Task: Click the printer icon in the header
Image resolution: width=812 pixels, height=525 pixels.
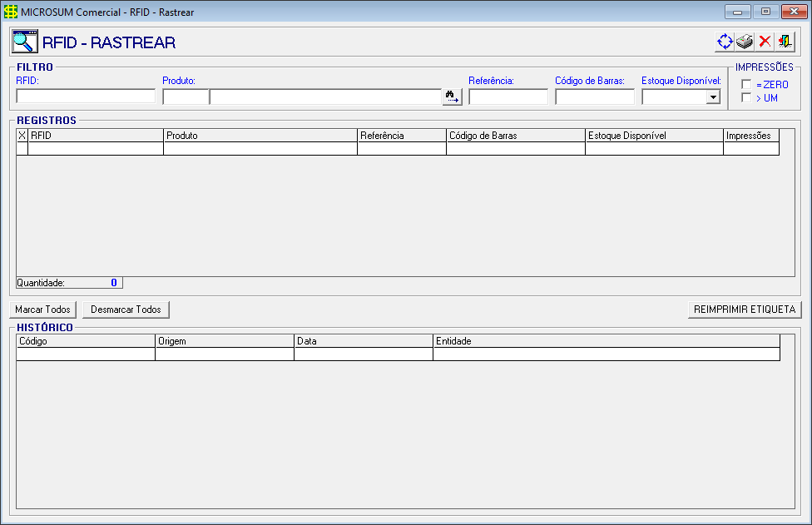Action: (745, 42)
